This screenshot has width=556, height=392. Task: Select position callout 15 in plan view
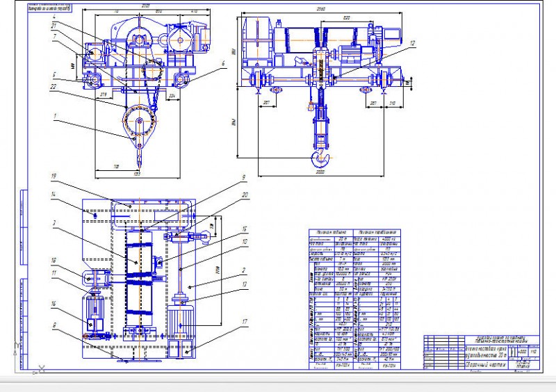pyautogui.click(x=245, y=229)
